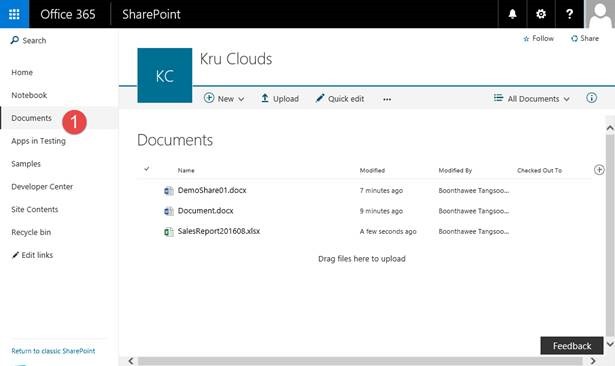Add a column with the plus icon
Image resolution: width=615 pixels, height=366 pixels.
(599, 170)
